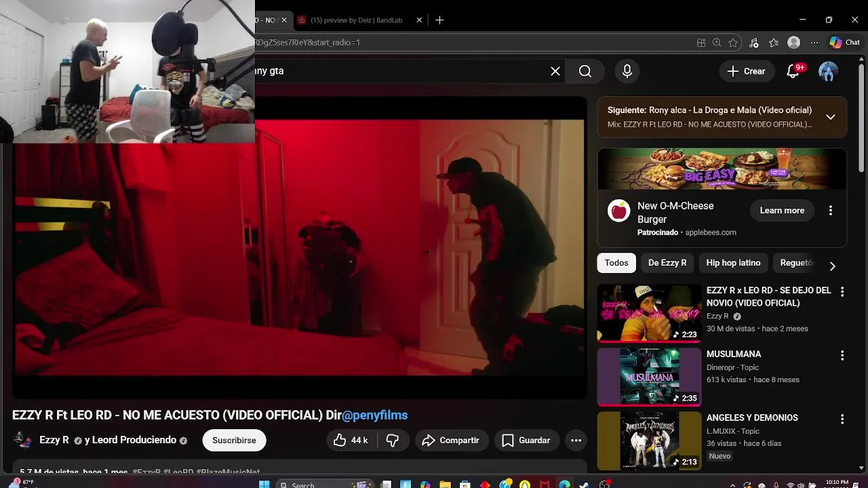Open Edge settings and more menu
This screenshot has width=868, height=488.
(x=814, y=43)
